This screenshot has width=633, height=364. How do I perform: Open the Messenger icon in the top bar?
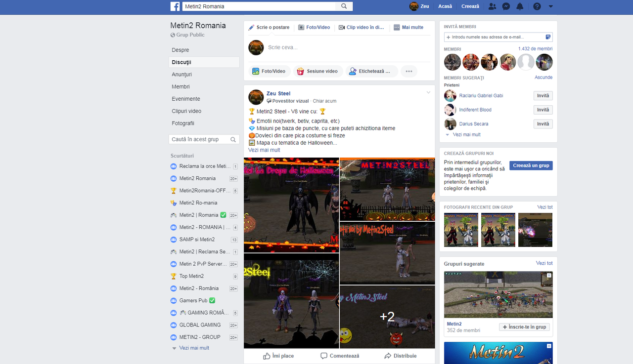[506, 6]
